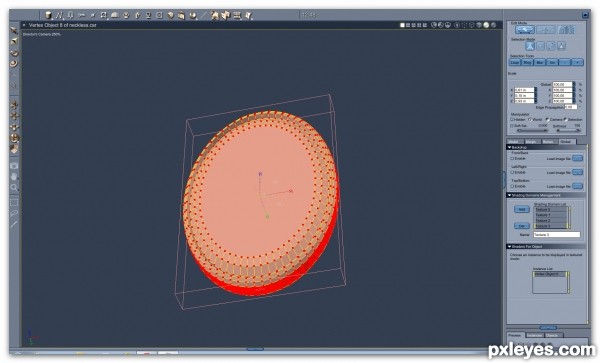Adjust the Softness slider

pyautogui.click(x=569, y=130)
